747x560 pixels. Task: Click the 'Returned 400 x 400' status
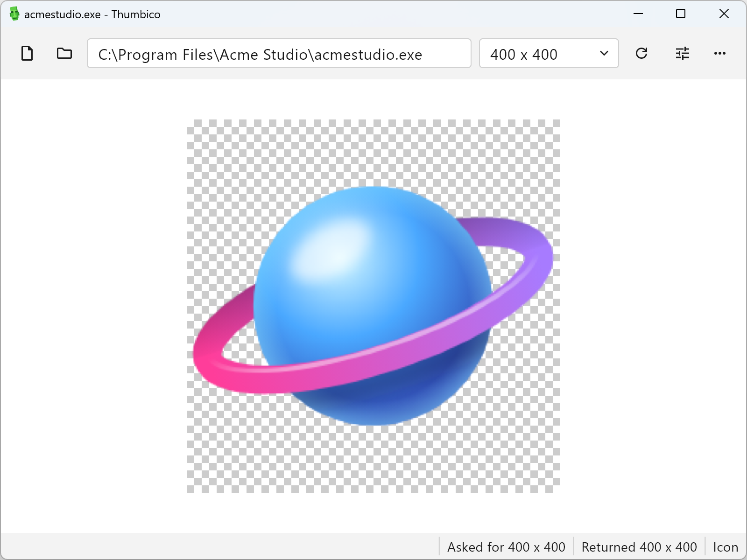click(639, 546)
